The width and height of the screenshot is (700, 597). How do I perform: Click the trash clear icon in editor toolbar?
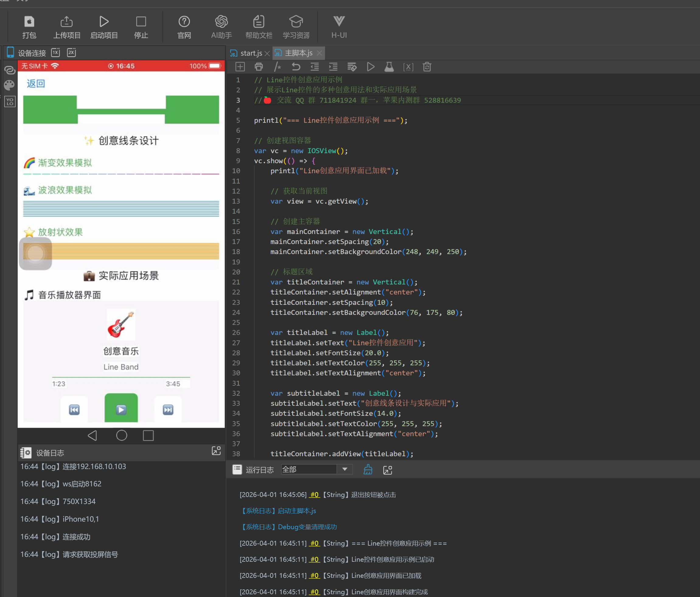pos(427,67)
